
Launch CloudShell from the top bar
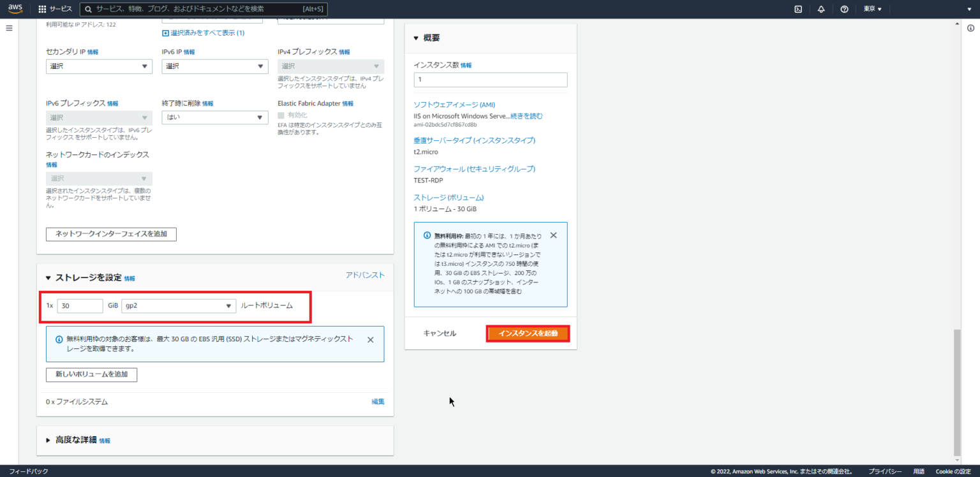coord(799,9)
